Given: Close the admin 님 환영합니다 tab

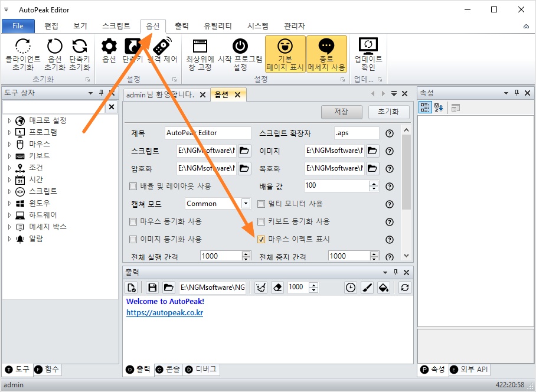Looking at the screenshot, I should [202, 95].
